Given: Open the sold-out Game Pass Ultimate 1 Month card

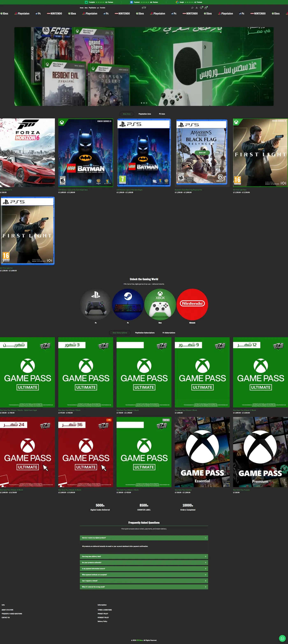Looking at the screenshot, I should tap(144, 452).
